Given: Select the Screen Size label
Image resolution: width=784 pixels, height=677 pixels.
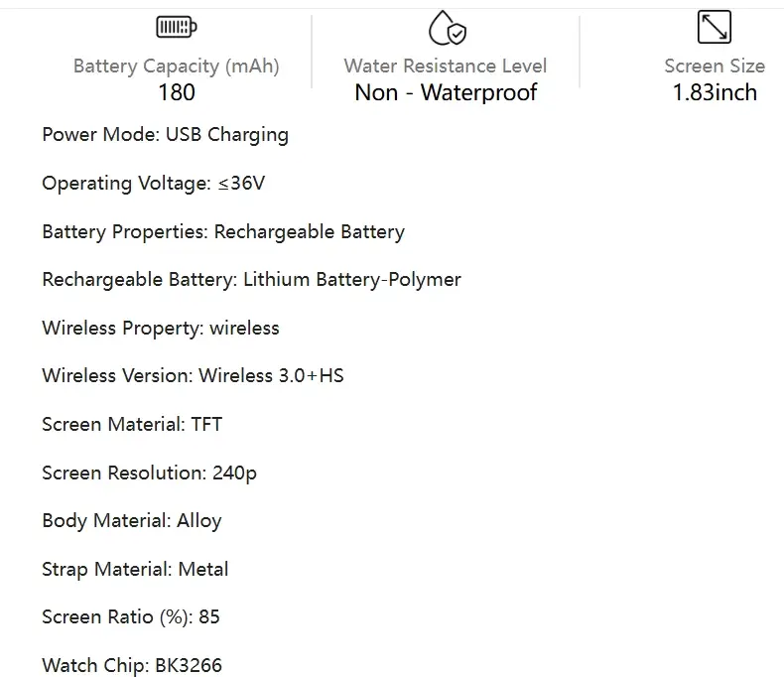Looking at the screenshot, I should coord(715,67).
